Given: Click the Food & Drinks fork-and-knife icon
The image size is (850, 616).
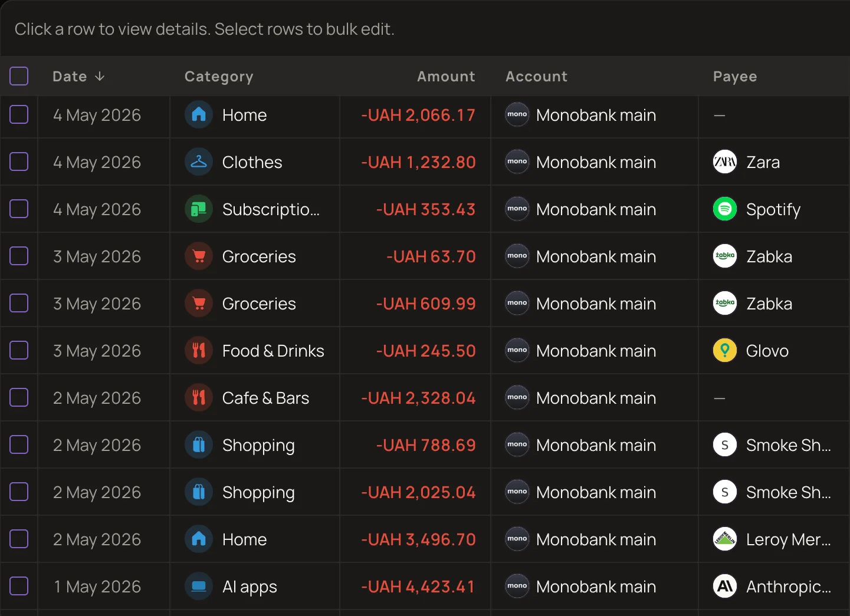Looking at the screenshot, I should tap(199, 350).
